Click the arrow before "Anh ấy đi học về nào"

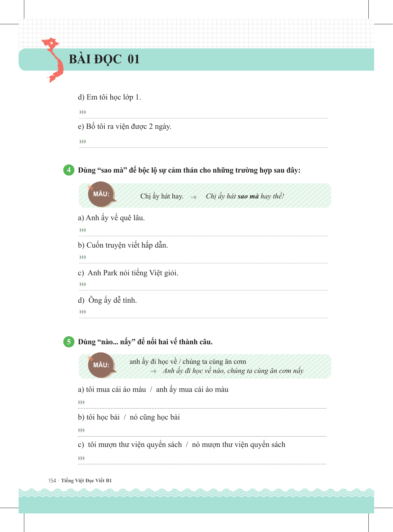click(153, 371)
